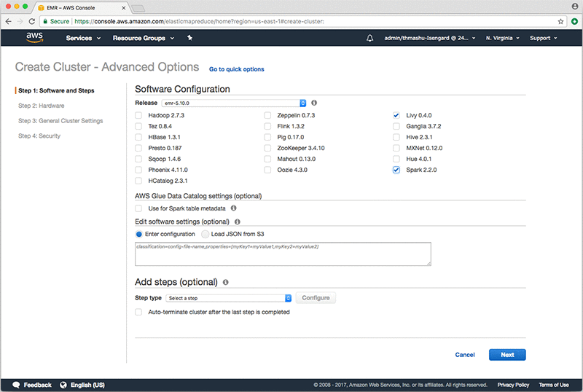Check the Pig 0.17.0 checkbox
Viewport: 583px width, 392px height.
(267, 137)
